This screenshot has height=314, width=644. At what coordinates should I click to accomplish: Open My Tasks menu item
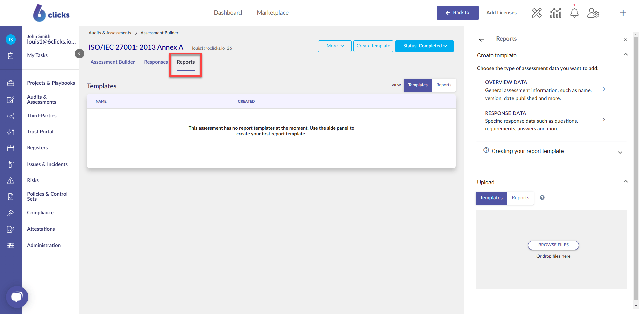point(37,55)
